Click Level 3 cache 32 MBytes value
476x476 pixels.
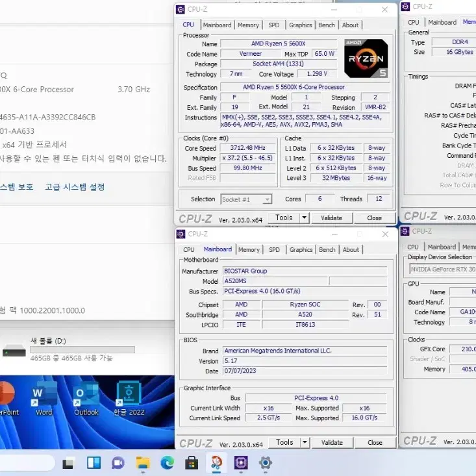(336, 178)
